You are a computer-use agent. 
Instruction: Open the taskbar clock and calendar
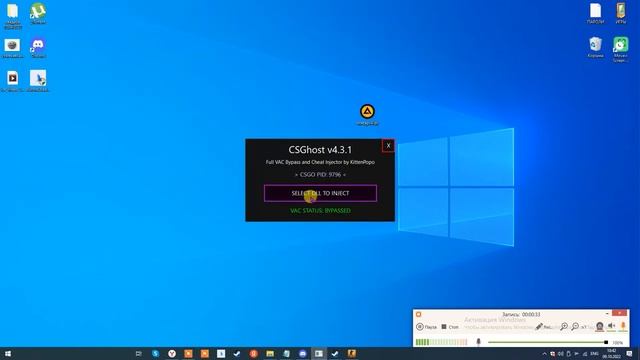[611, 353]
